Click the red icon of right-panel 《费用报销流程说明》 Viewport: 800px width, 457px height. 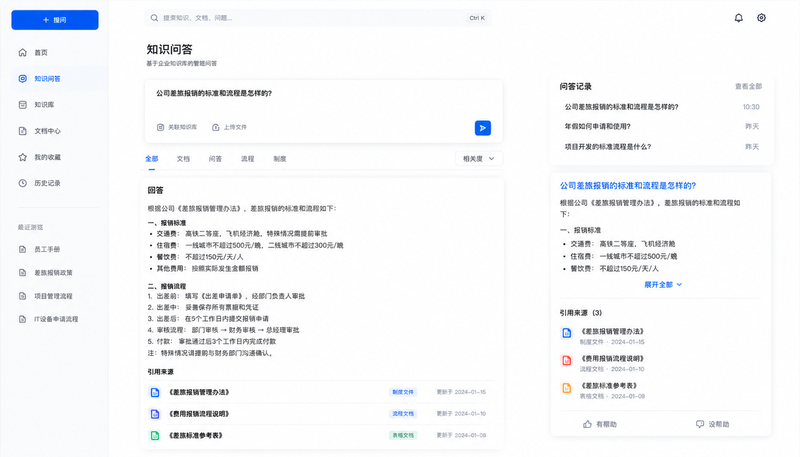click(x=566, y=361)
